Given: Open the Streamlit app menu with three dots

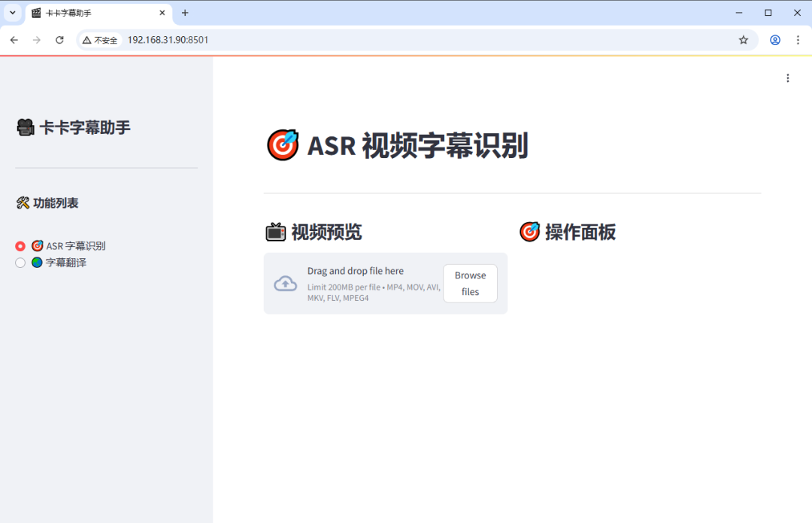Looking at the screenshot, I should click(x=787, y=78).
